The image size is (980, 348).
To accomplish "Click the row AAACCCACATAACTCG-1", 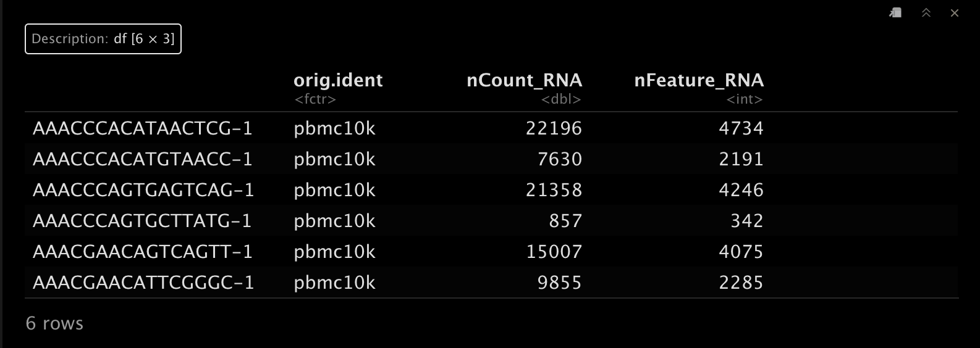I will (x=491, y=128).
